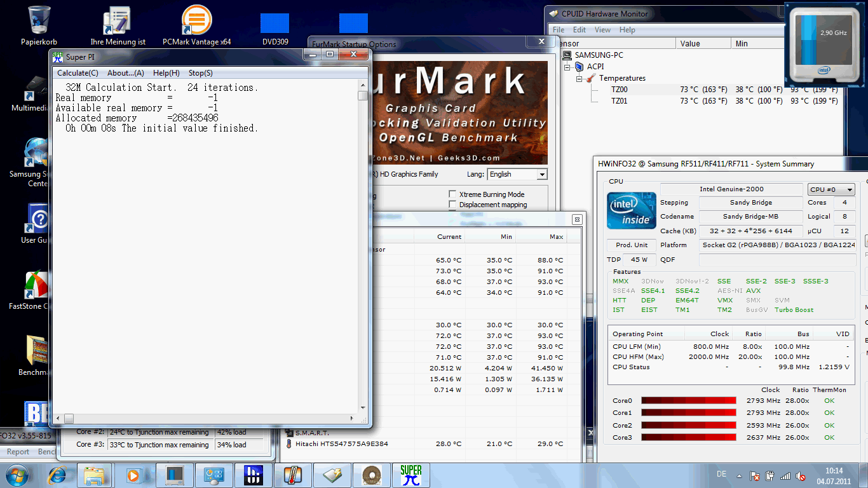
Task: Open the Papierkorb recycle bin desktop icon
Action: tap(39, 25)
